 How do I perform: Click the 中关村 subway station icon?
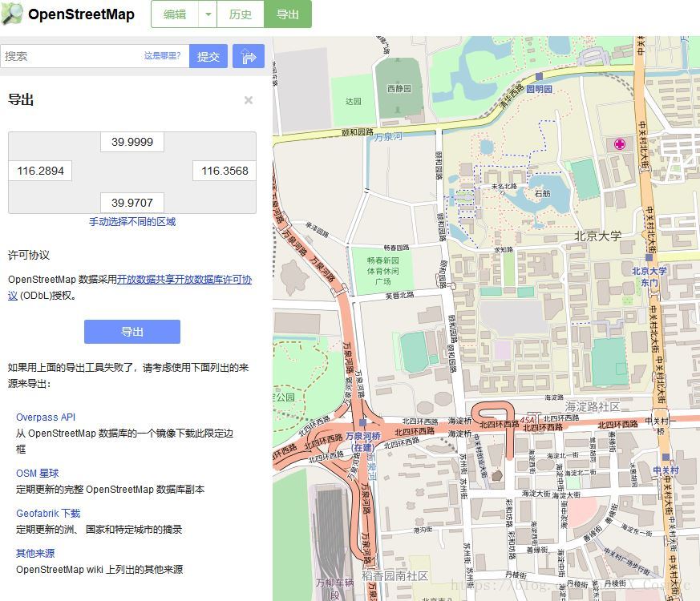(666, 457)
